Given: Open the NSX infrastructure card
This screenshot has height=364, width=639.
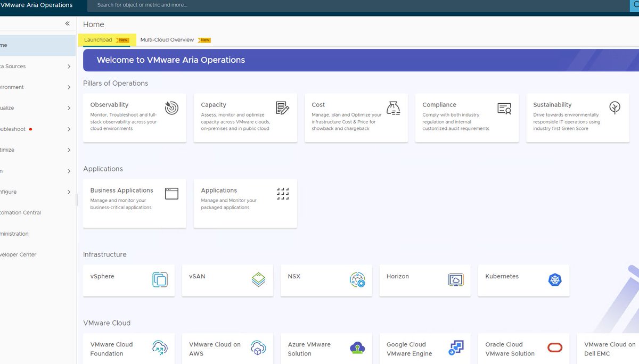Looking at the screenshot, I should point(326,280).
